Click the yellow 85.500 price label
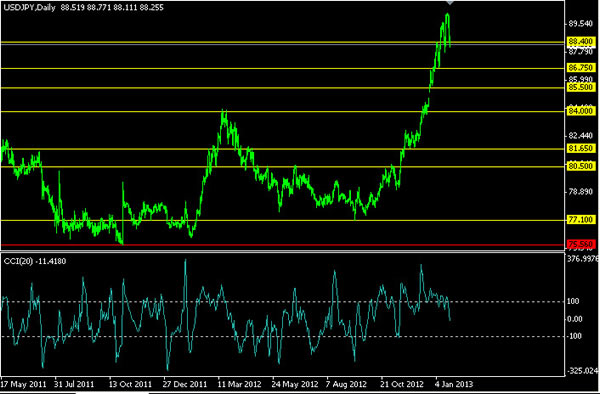Screen dimensions: 600x394 (580, 87)
